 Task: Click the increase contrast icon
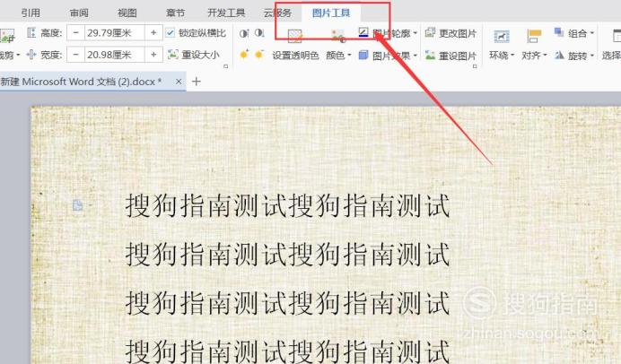[244, 33]
